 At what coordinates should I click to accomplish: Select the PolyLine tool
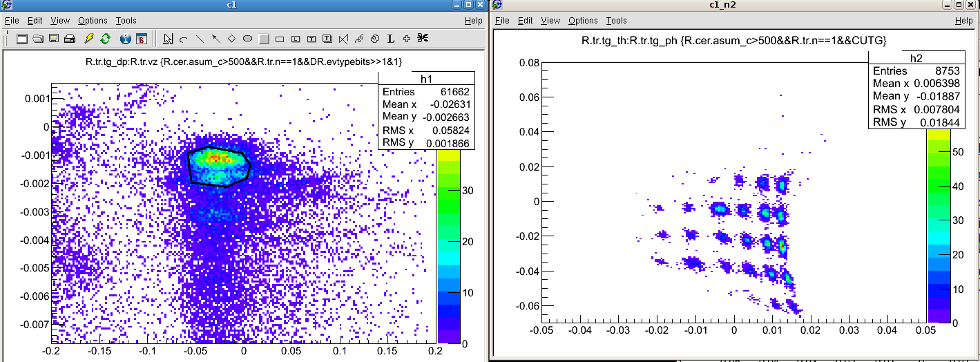click(343, 39)
